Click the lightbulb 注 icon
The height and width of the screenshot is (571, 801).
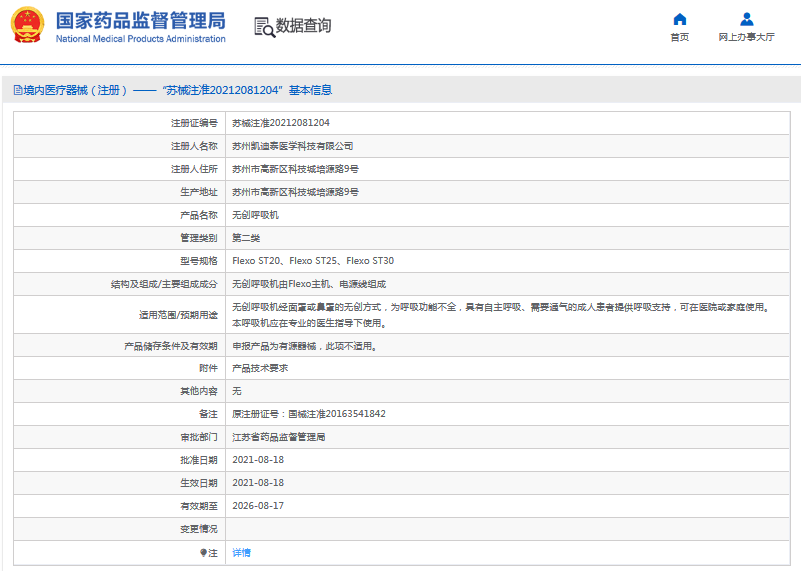coord(203,553)
